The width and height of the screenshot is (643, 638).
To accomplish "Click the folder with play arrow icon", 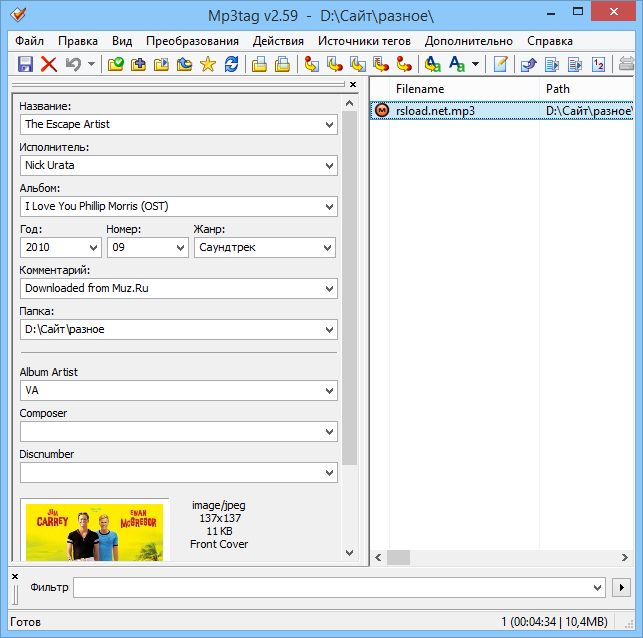I will point(161,64).
